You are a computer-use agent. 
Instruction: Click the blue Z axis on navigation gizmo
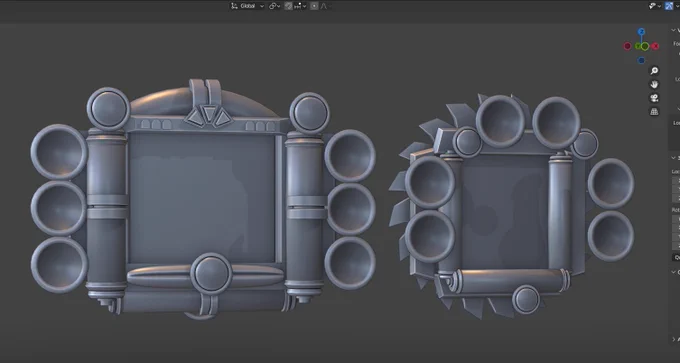click(641, 32)
